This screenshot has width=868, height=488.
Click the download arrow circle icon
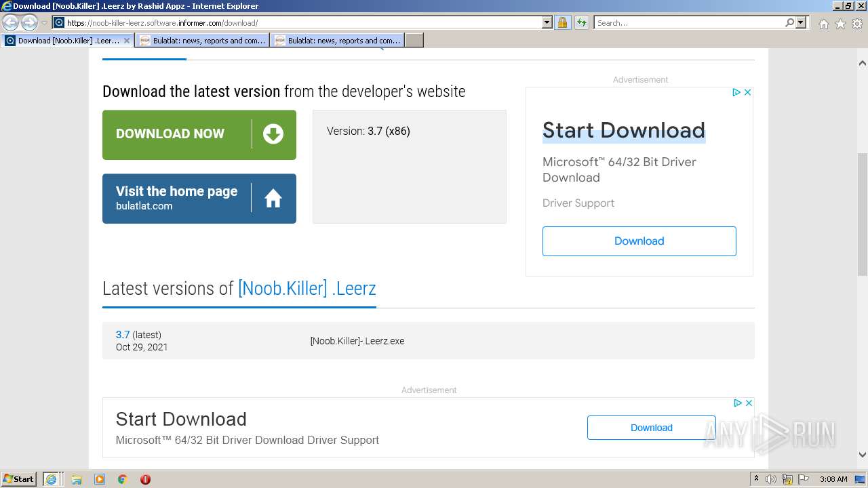tap(273, 134)
